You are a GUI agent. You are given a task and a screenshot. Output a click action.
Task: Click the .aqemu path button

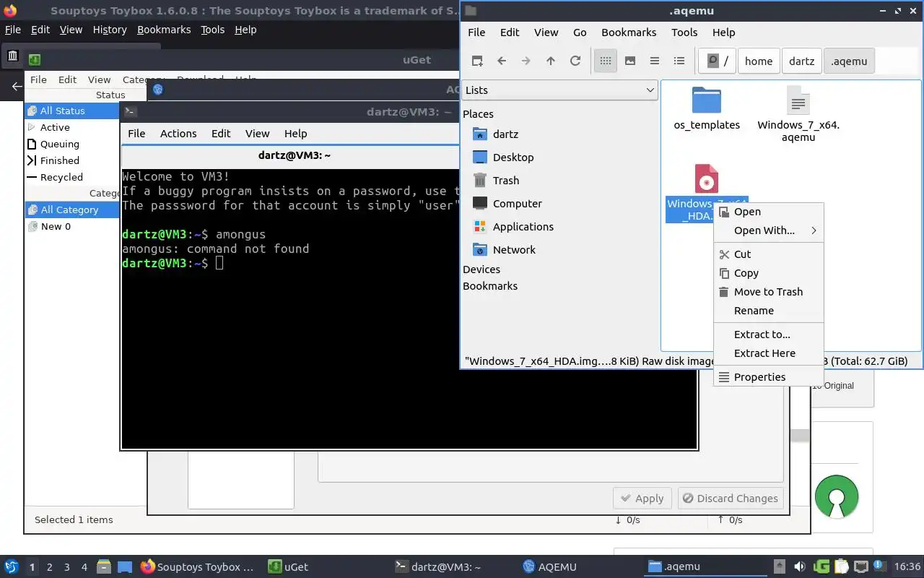[x=849, y=61]
